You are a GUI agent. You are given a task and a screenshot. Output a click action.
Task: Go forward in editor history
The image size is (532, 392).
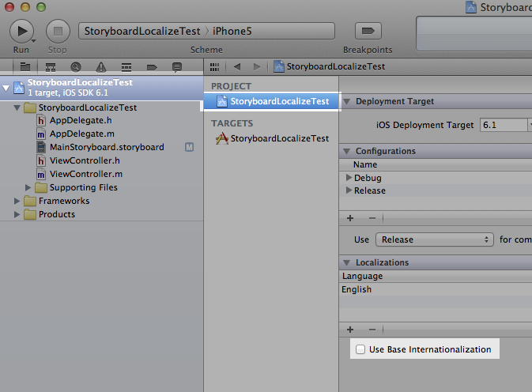pyautogui.click(x=257, y=67)
